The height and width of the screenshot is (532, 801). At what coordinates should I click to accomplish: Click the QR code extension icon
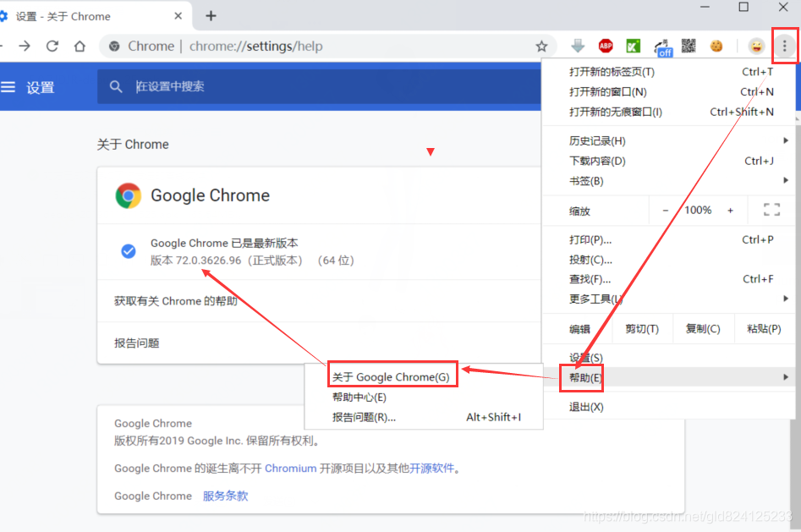688,46
